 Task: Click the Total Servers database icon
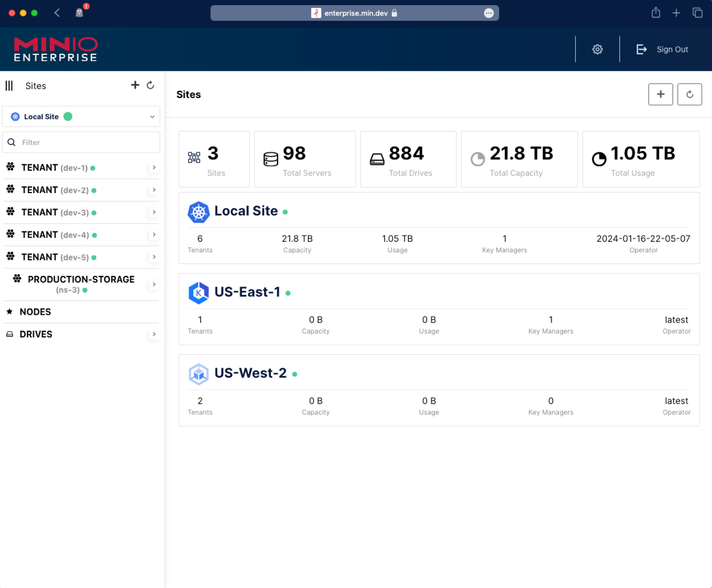point(271,159)
